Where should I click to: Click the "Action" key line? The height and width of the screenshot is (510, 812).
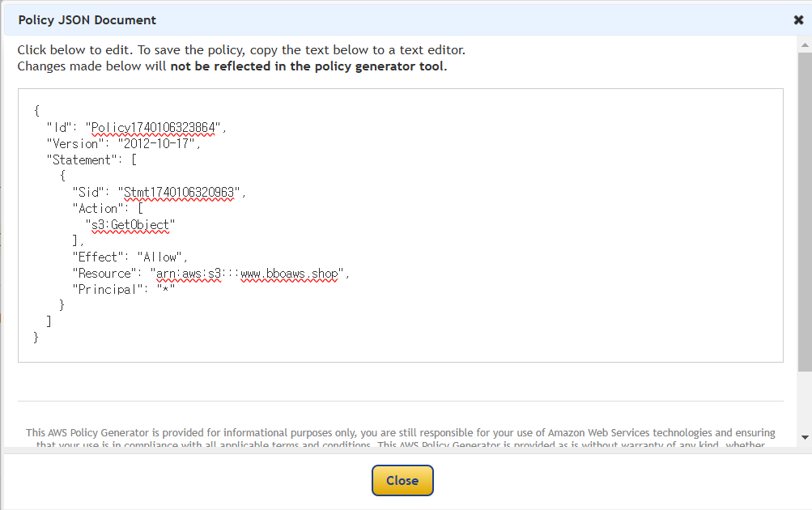[x=108, y=208]
